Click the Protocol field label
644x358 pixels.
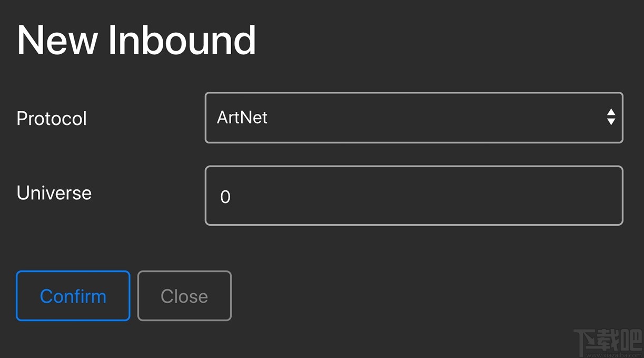coord(52,119)
